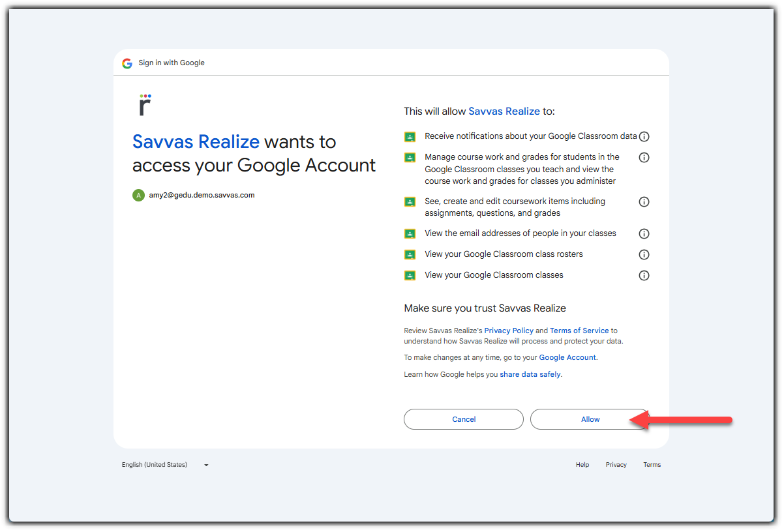Click the Savvas Realize app logo
The height and width of the screenshot is (532, 784).
[x=145, y=105]
